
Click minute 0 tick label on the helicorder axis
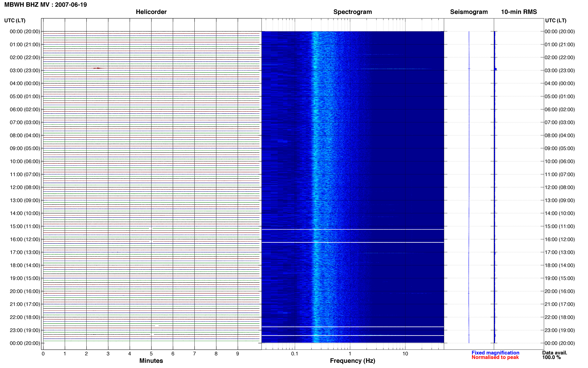tap(43, 354)
